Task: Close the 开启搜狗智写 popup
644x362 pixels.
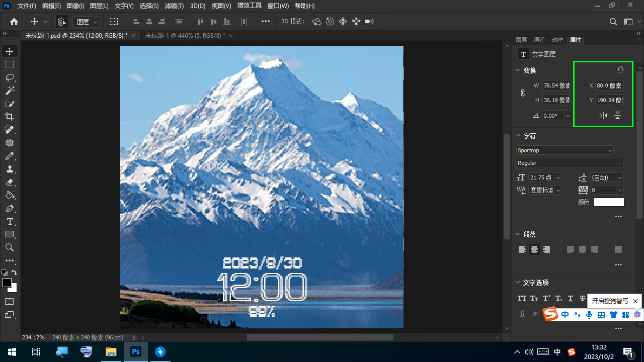Action: click(x=635, y=301)
